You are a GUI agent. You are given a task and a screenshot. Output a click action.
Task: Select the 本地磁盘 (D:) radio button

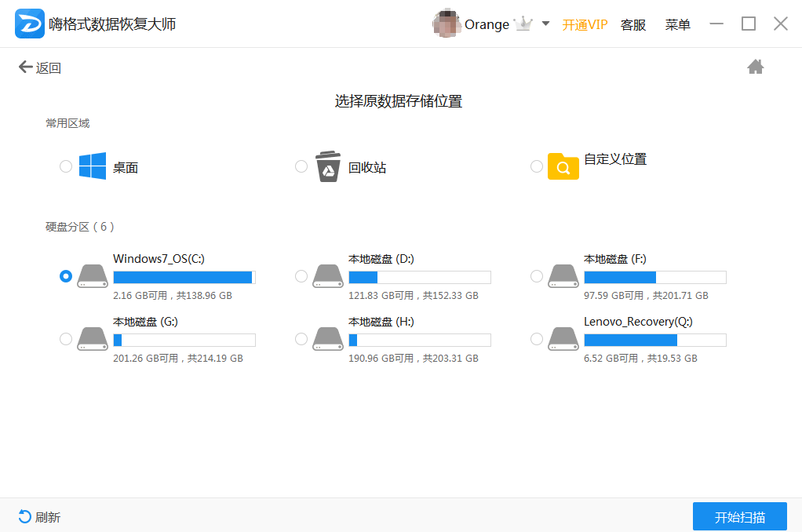(301, 276)
